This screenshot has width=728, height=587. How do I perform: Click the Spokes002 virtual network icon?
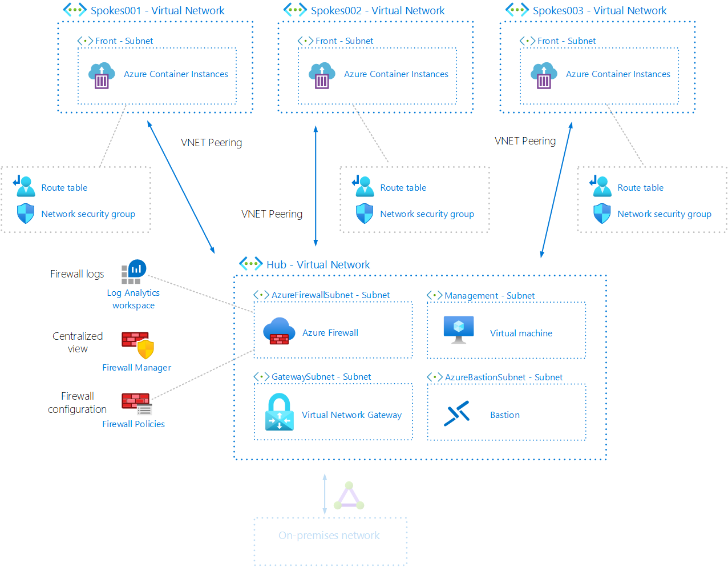click(x=295, y=10)
